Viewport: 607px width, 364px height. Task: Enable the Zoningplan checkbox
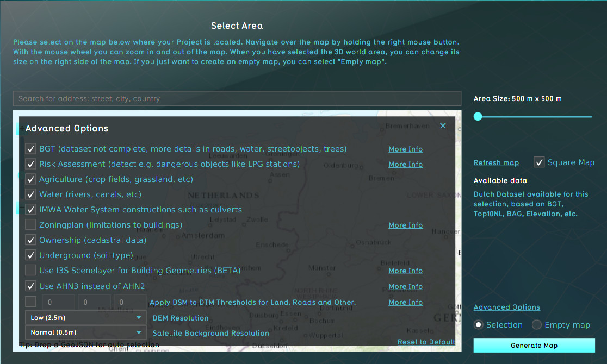30,225
